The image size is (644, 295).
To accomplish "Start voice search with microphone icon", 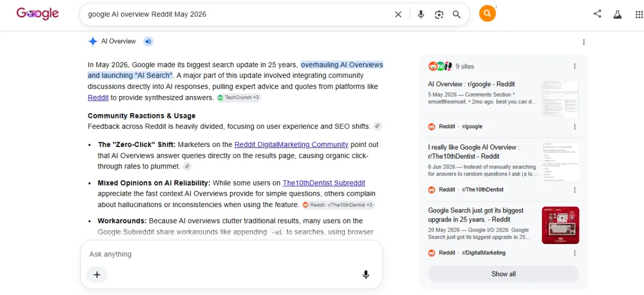I will click(421, 14).
